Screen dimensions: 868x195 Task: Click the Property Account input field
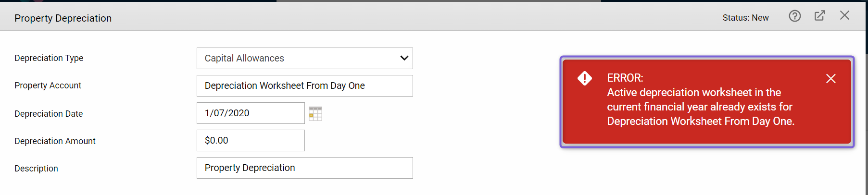coord(304,86)
